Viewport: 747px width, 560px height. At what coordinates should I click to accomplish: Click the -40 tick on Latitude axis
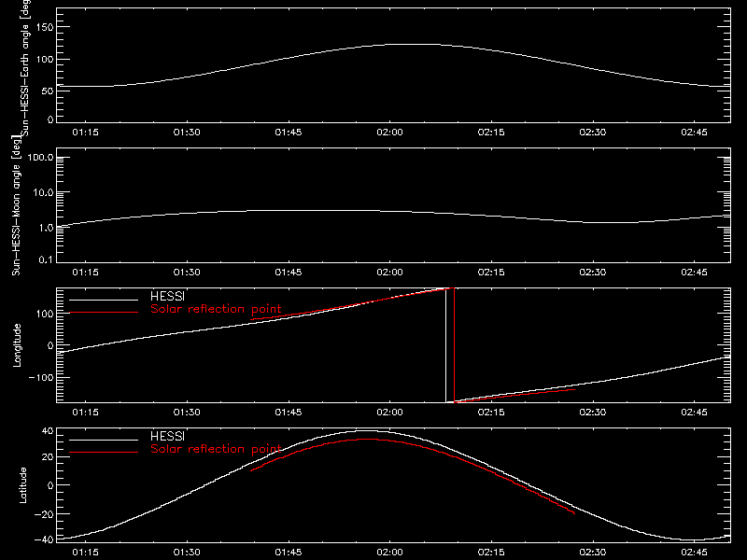coord(44,540)
